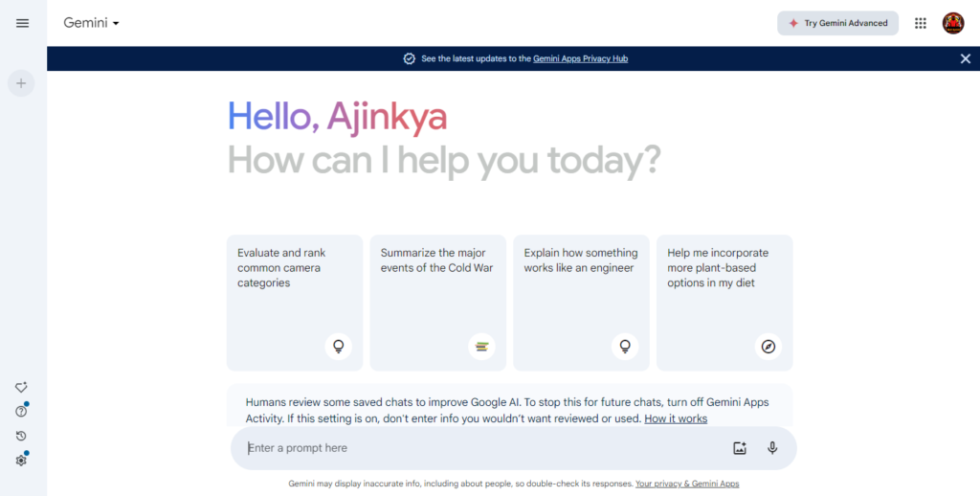Click compass icon on plant-based diet card

coord(768,347)
